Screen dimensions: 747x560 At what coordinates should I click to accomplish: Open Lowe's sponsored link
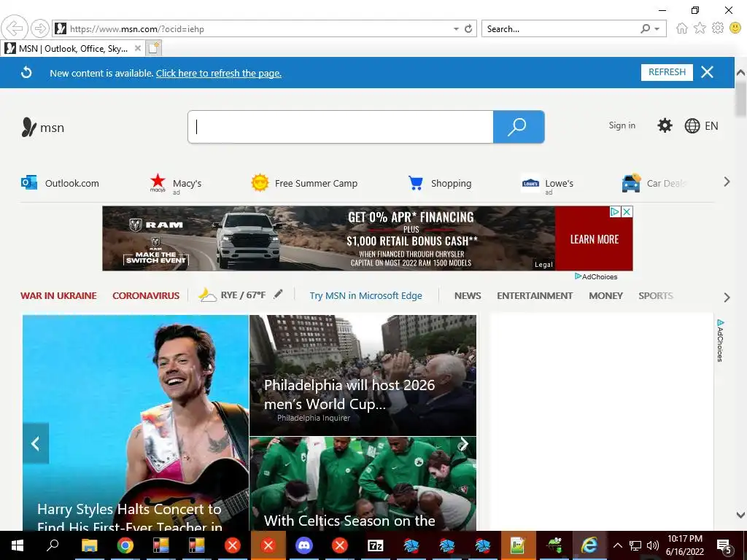(x=547, y=184)
